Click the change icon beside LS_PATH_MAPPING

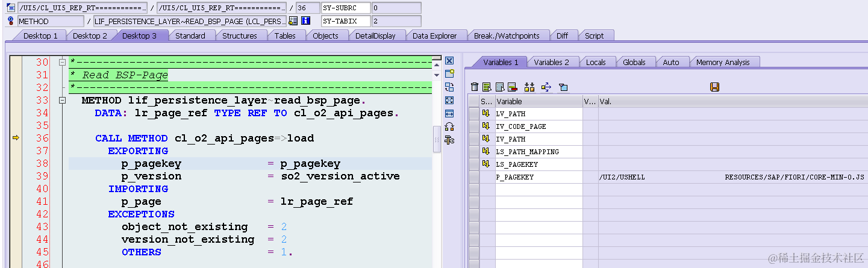[486, 151]
